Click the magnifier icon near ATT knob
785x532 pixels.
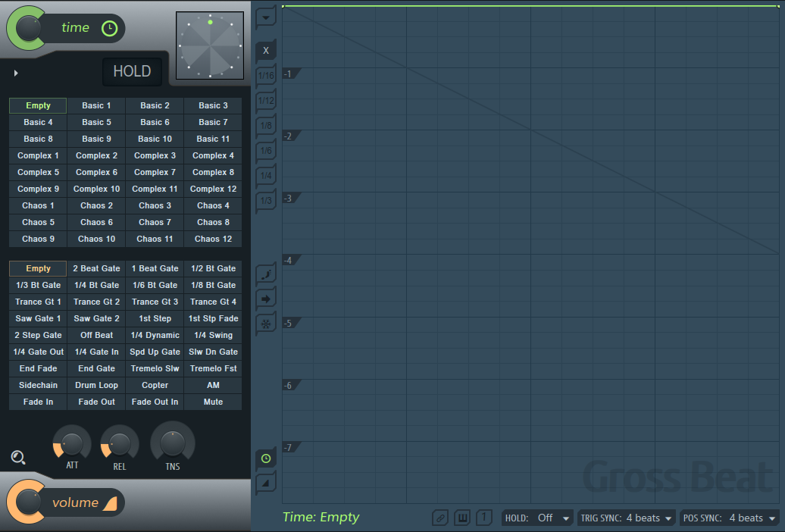18,457
